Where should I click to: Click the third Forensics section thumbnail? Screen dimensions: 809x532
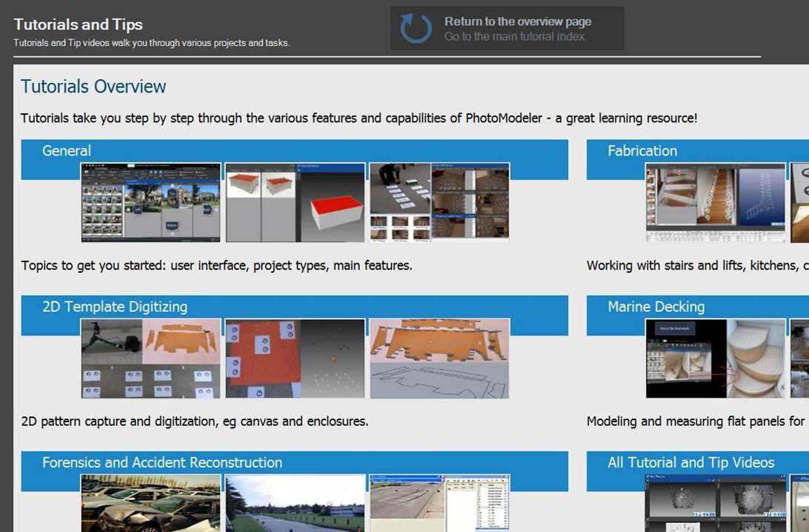click(x=439, y=503)
